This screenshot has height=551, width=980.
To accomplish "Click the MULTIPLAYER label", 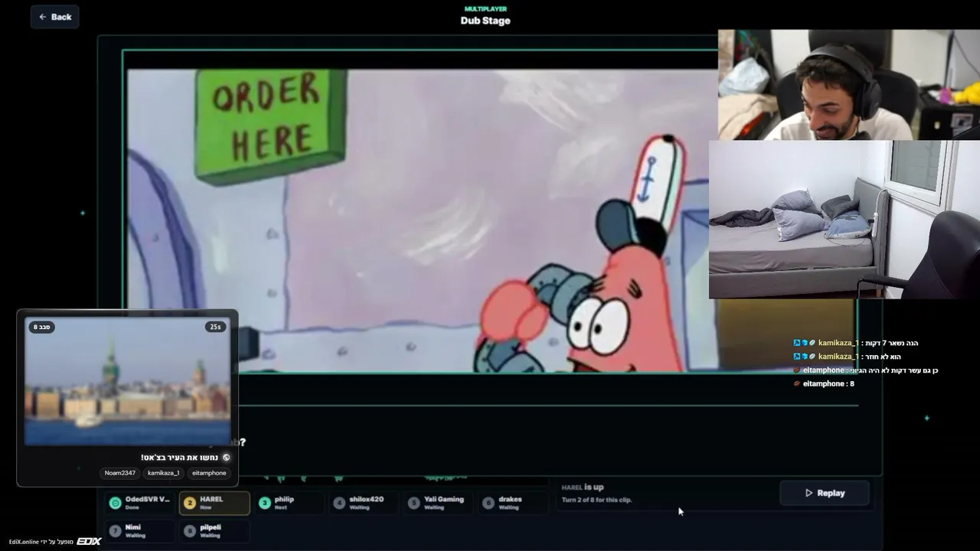I will (x=485, y=9).
